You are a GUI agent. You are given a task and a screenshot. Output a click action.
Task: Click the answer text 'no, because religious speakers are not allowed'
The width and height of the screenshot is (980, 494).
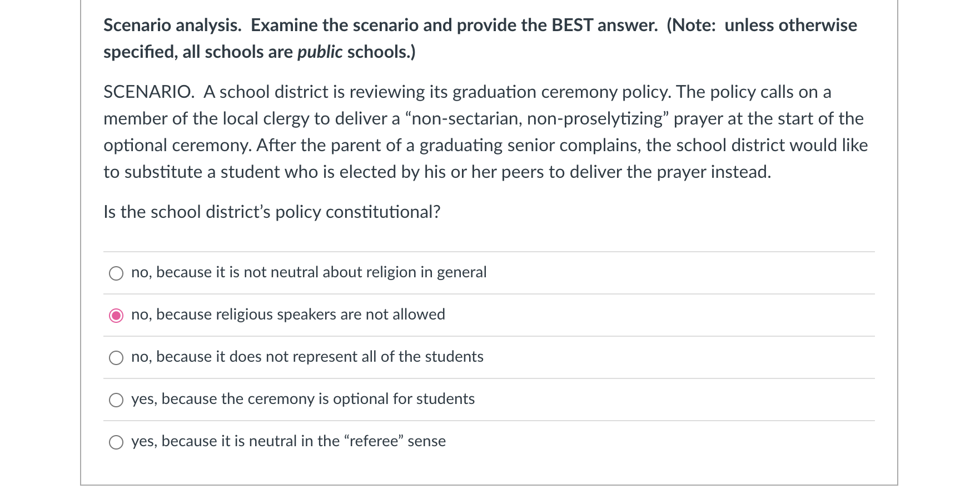[x=288, y=315]
